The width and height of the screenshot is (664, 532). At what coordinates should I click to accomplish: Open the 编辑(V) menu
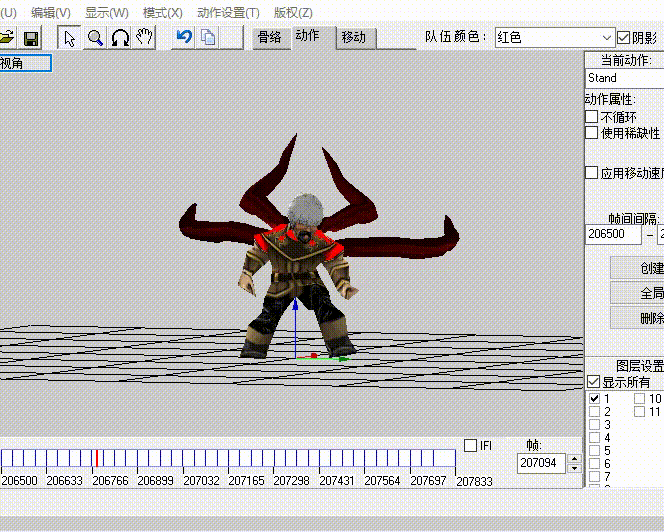[51, 13]
